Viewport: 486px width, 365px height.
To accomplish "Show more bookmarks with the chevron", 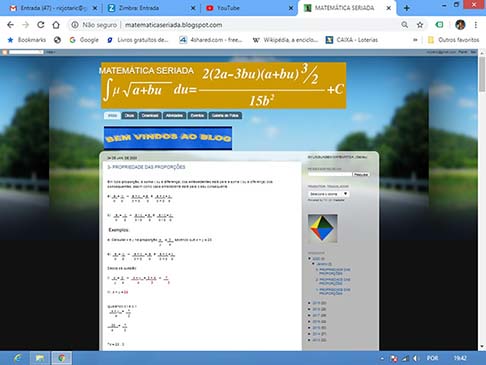I will click(415, 40).
